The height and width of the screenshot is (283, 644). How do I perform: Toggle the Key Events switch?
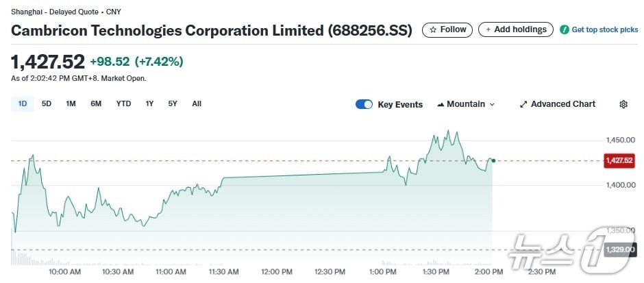point(364,104)
